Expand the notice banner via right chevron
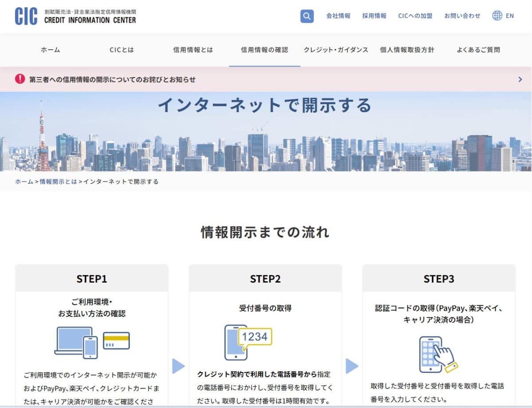Viewport: 532px width, 408px height. 520,79
